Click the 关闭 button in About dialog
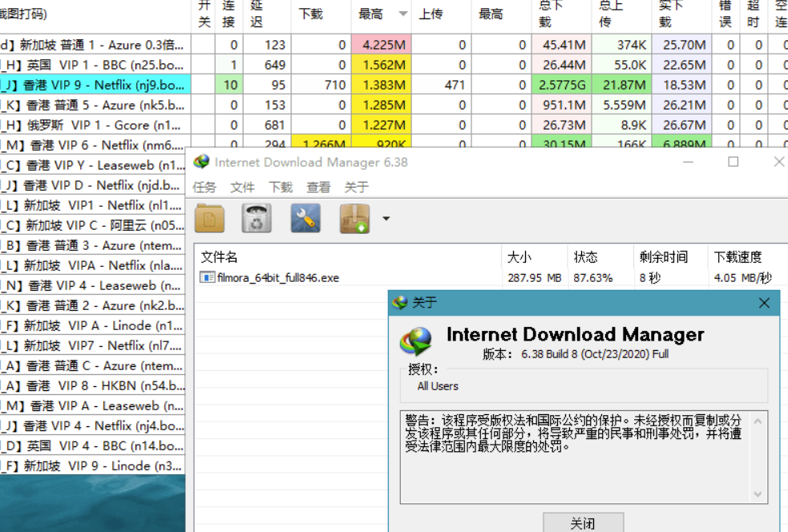 (583, 522)
